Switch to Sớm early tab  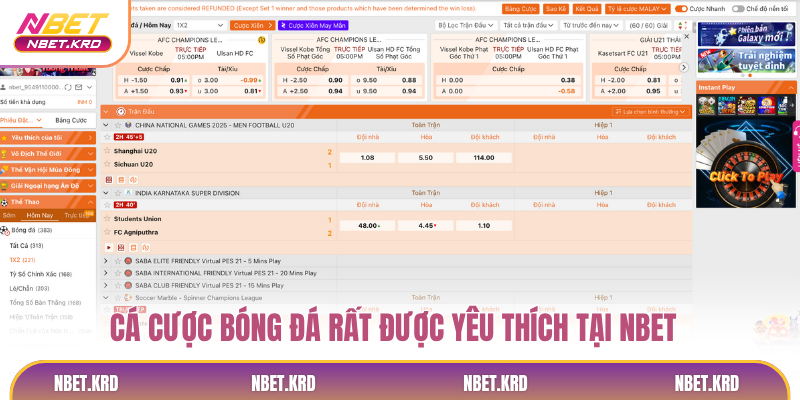pos(9,215)
